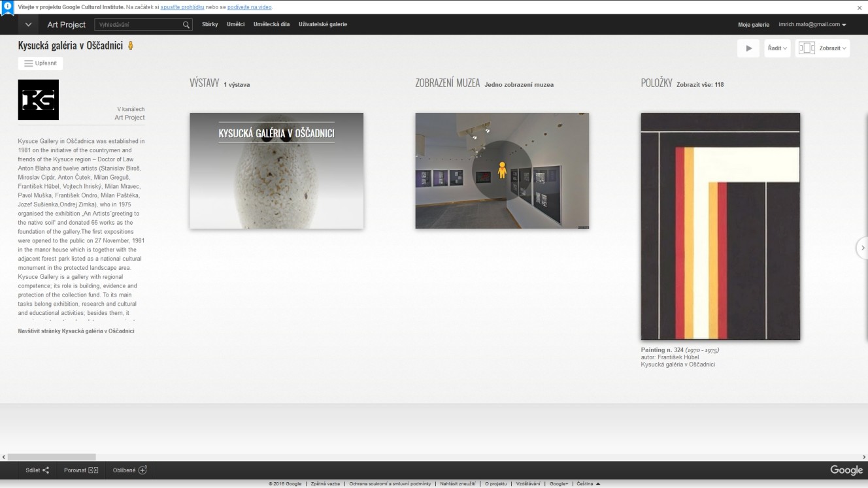Image resolution: width=868 pixels, height=488 pixels.
Task: Click pegman in museum view thumbnail
Action: click(502, 170)
